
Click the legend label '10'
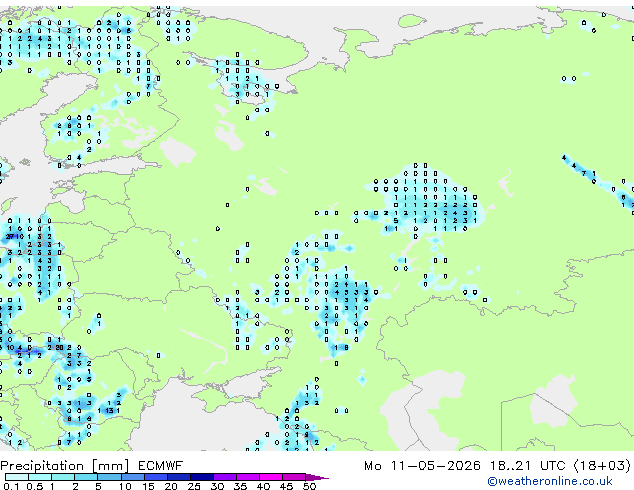[x=125, y=486]
